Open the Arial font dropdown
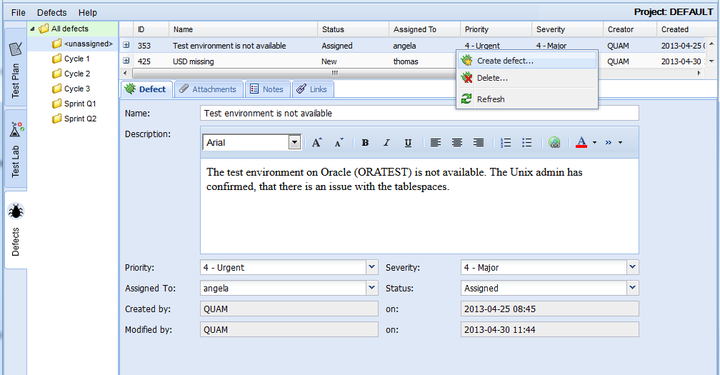 294,142
